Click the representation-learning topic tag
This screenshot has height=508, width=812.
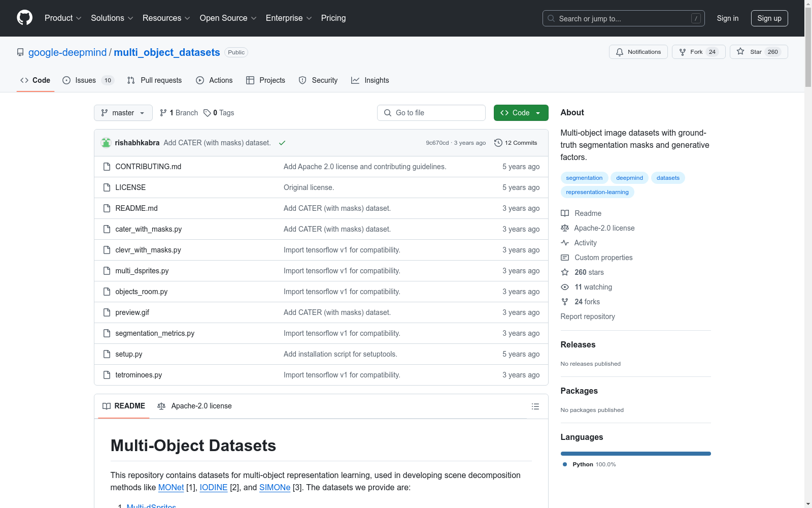pyautogui.click(x=597, y=192)
